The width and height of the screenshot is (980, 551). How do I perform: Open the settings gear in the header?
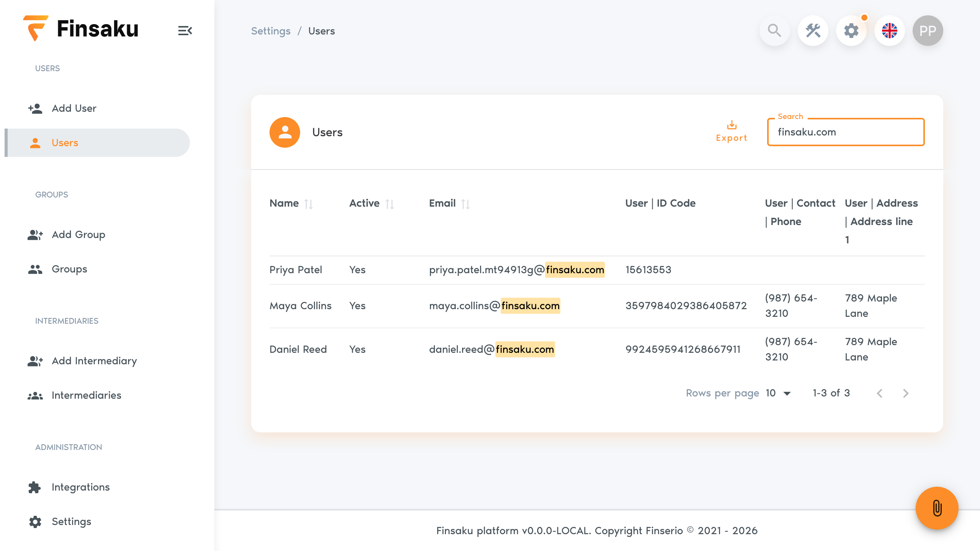[x=851, y=31]
